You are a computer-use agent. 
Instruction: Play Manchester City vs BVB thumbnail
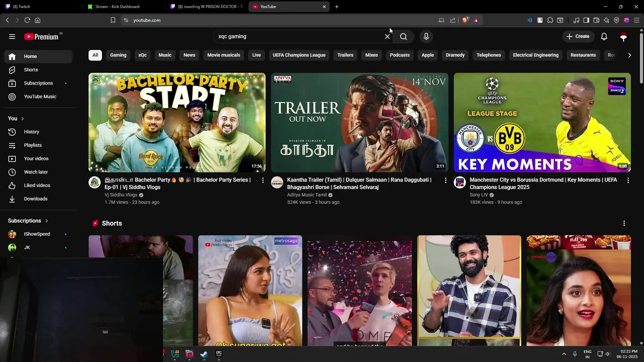click(x=542, y=123)
